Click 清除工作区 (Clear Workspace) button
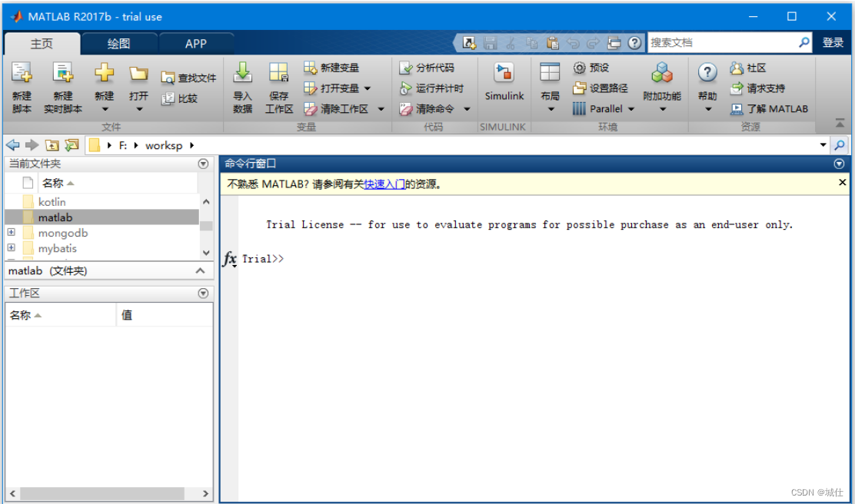Image resolution: width=855 pixels, height=504 pixels. coord(337,109)
